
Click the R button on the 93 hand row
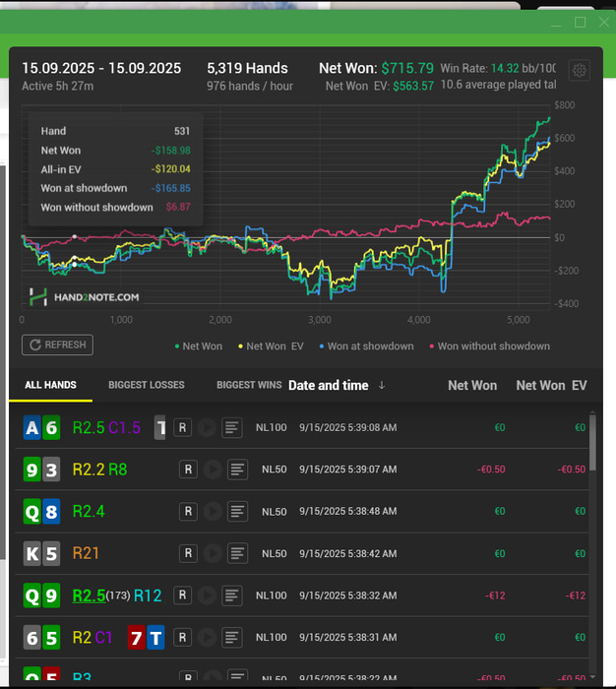(189, 470)
